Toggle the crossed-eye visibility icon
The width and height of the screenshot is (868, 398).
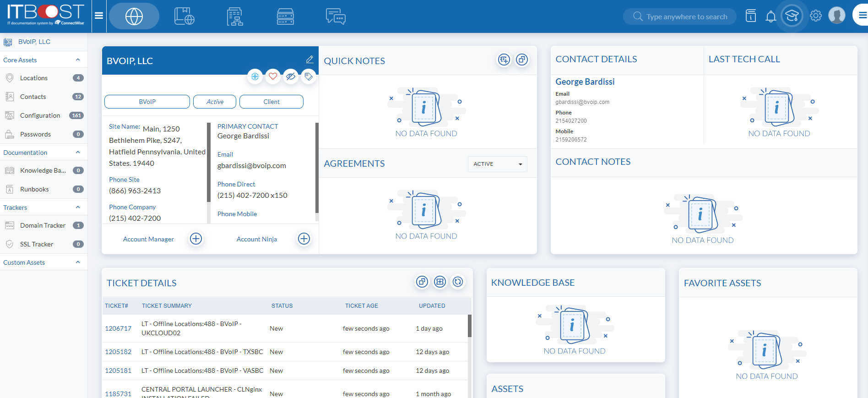(291, 76)
